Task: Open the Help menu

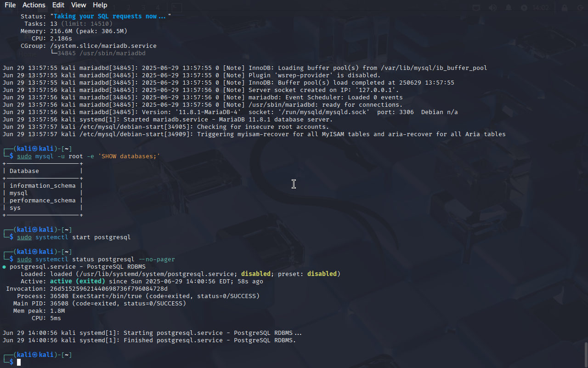Action: 100,5
